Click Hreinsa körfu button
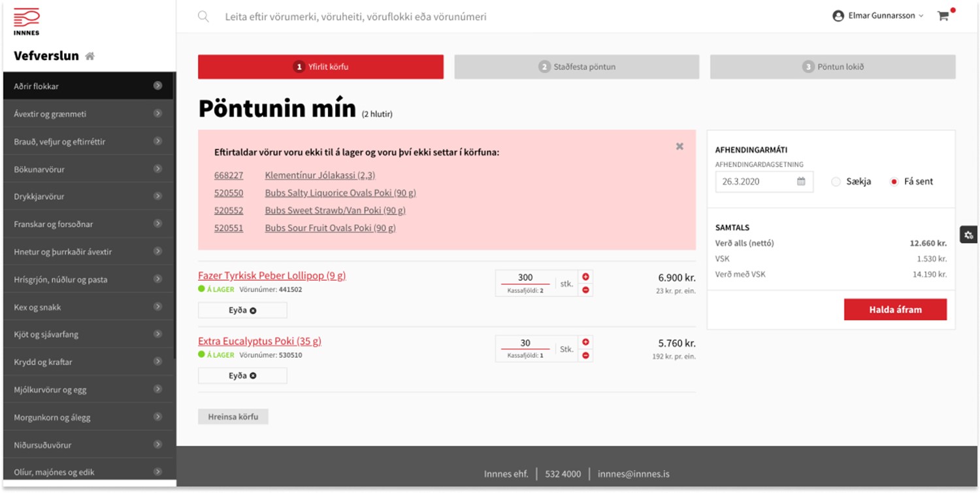The height and width of the screenshot is (493, 980). (233, 417)
